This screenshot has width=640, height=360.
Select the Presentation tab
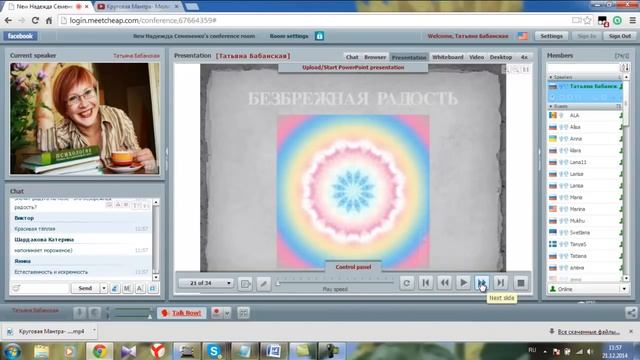(409, 57)
